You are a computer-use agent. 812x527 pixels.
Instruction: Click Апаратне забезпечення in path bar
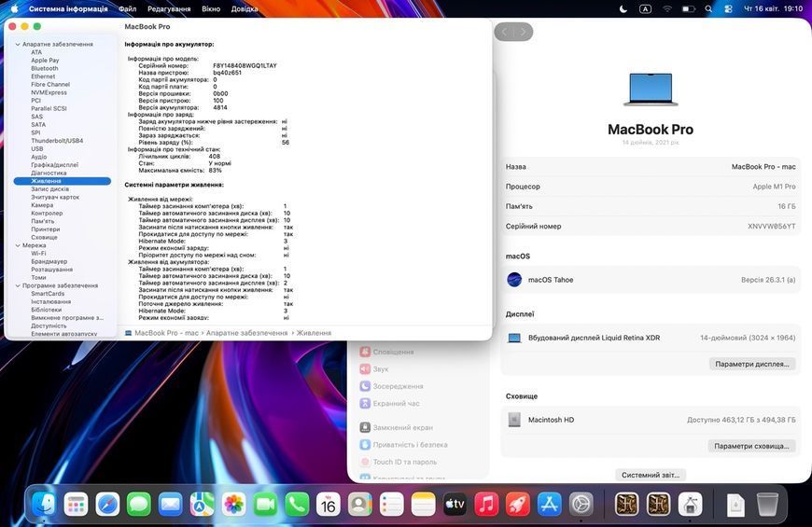point(246,333)
